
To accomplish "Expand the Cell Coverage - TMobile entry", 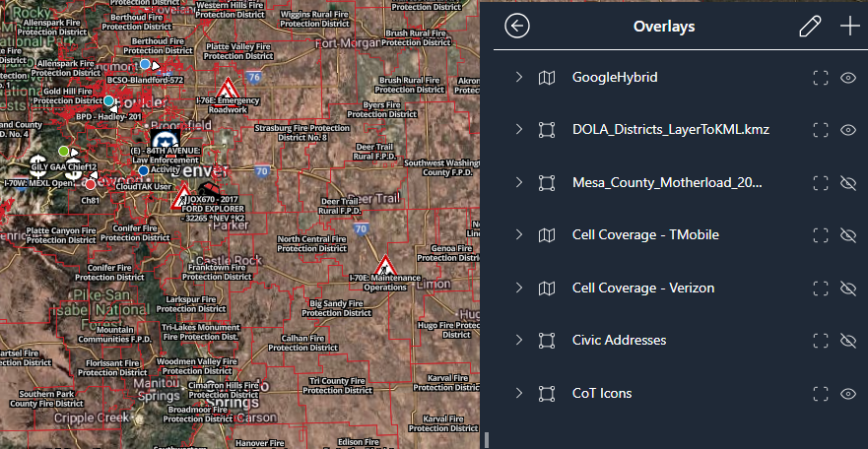I will [x=518, y=235].
